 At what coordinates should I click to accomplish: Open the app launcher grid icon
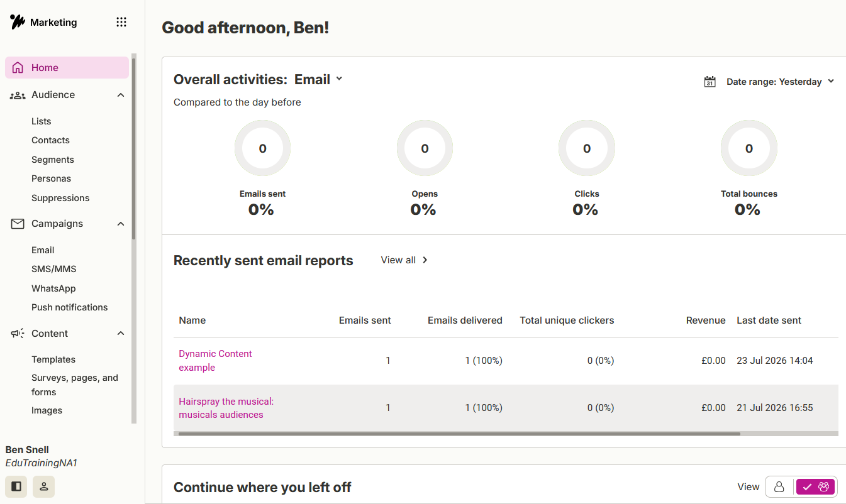(121, 22)
